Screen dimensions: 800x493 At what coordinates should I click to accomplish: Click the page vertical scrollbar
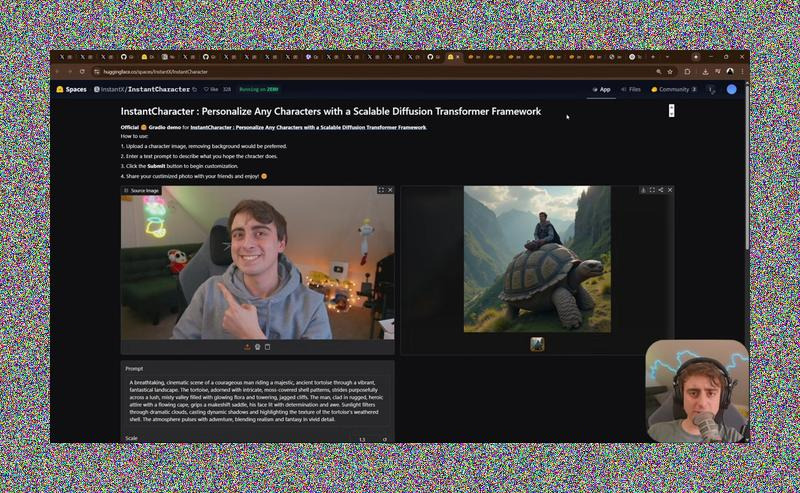click(x=747, y=168)
